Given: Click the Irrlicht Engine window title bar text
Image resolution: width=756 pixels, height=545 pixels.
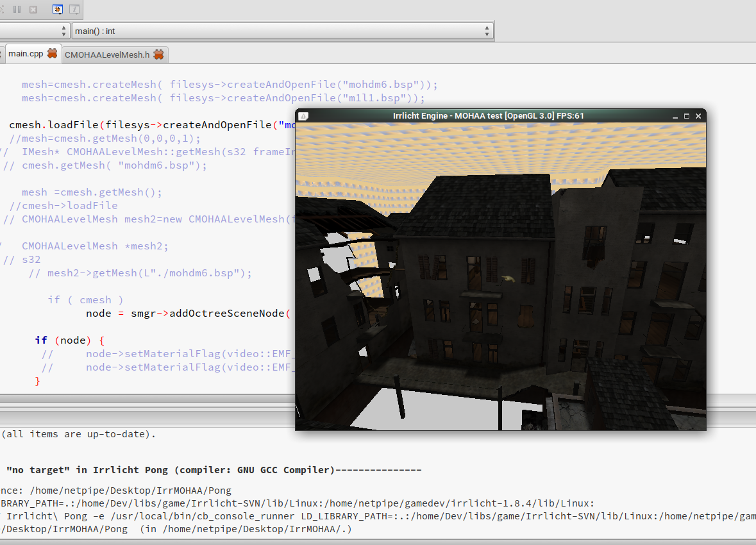Looking at the screenshot, I should click(488, 116).
